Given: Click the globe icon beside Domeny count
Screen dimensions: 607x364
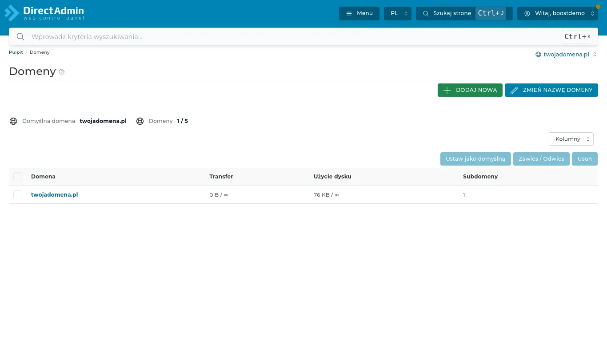Looking at the screenshot, I should pyautogui.click(x=140, y=121).
